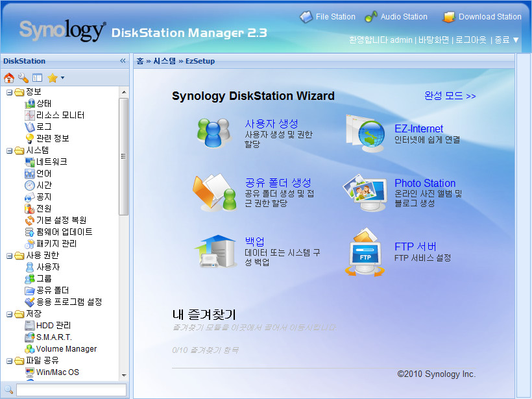Open 시간 settings in the tree
Screen dimensions: 532x399
click(44, 185)
